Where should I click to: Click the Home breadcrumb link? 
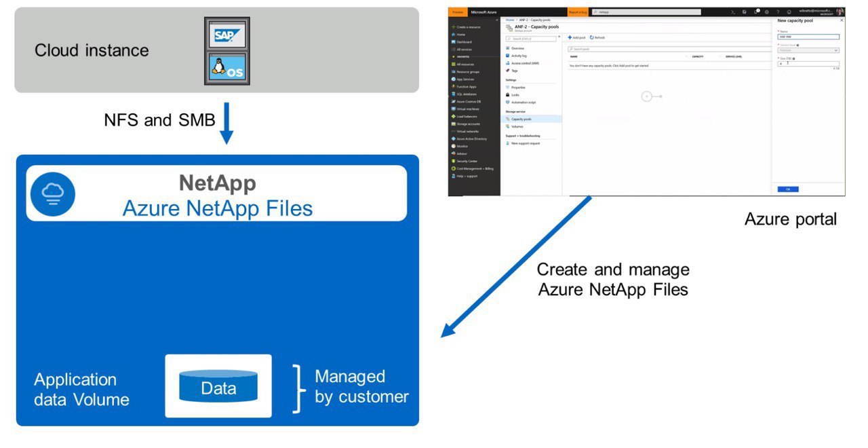click(509, 20)
